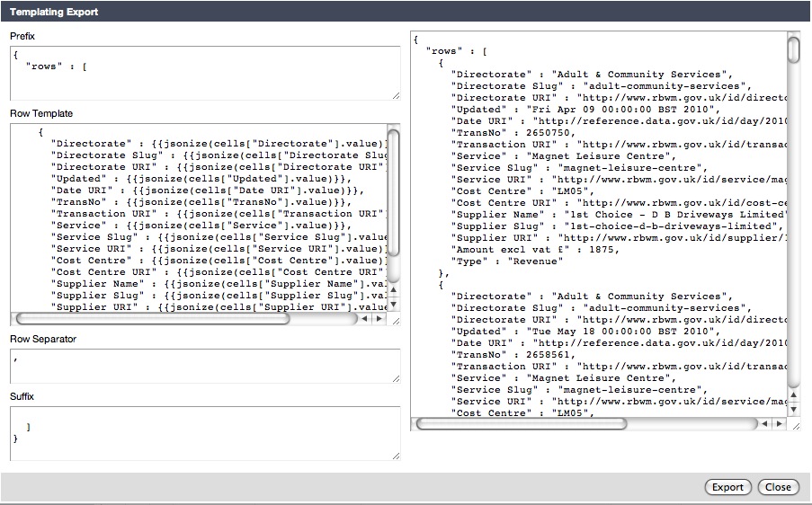Viewport: 812px width, 505px height.
Task: Click preview pane horizontal scrollbar thumb
Action: click(522, 423)
